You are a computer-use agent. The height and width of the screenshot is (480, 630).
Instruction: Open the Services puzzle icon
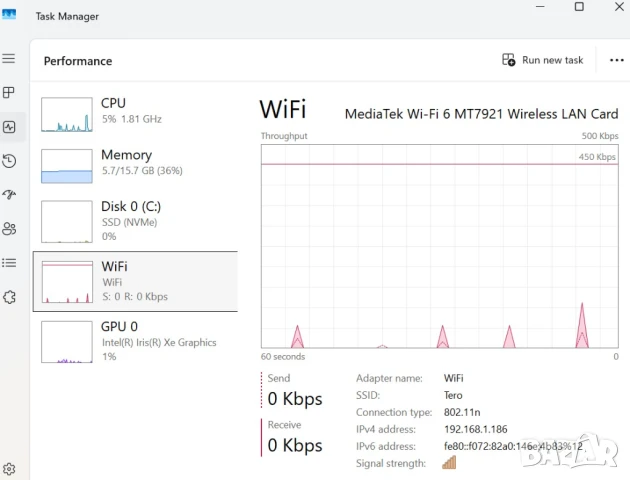pos(9,297)
